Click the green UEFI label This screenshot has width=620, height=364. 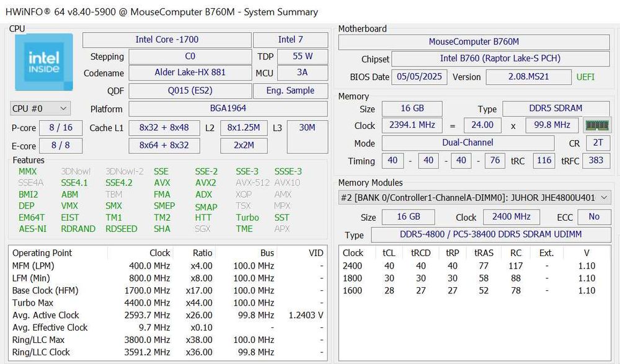(x=585, y=77)
